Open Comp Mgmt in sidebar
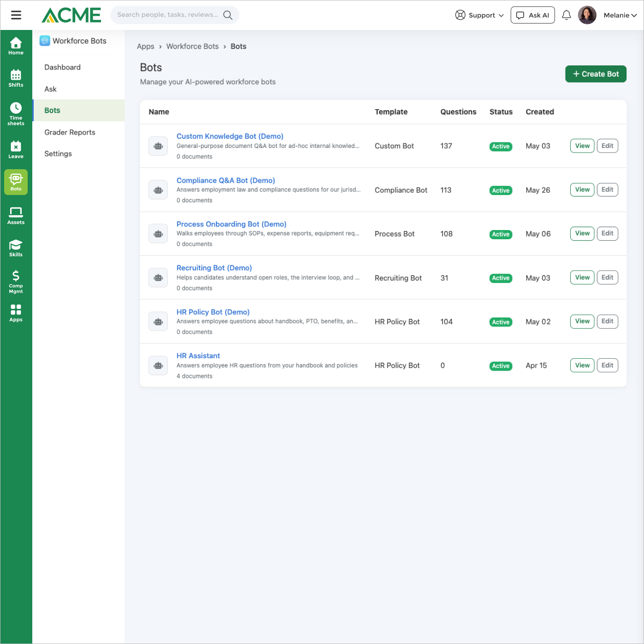Image resolution: width=644 pixels, height=644 pixels. (x=16, y=282)
